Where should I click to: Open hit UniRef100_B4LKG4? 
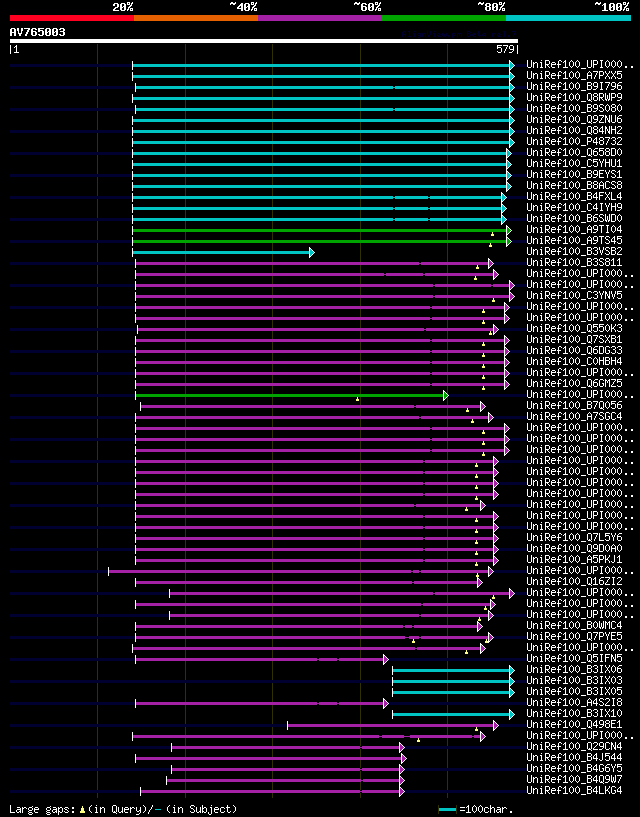574,790
